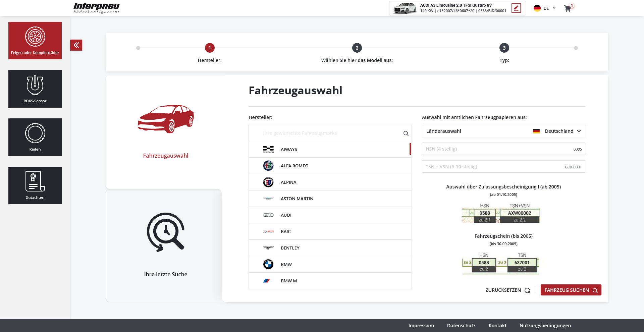Focus the Fahrzeugmarke search input
This screenshot has width=644, height=332.
(x=330, y=133)
